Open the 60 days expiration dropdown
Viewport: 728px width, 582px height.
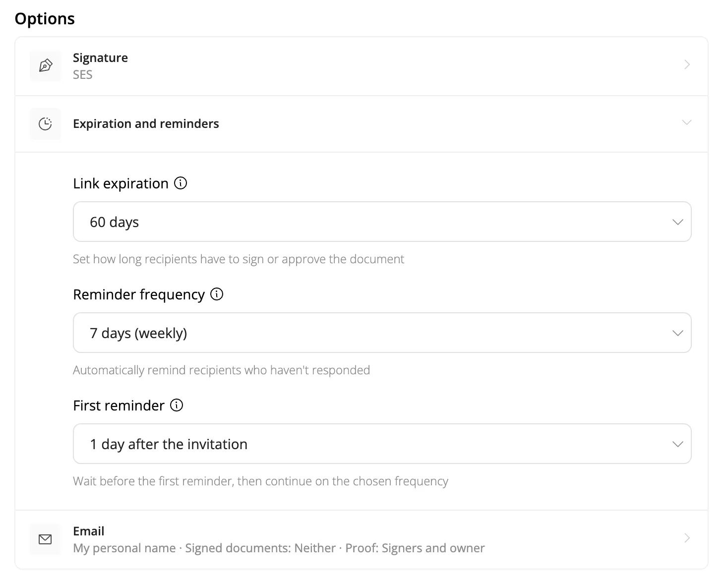382,222
